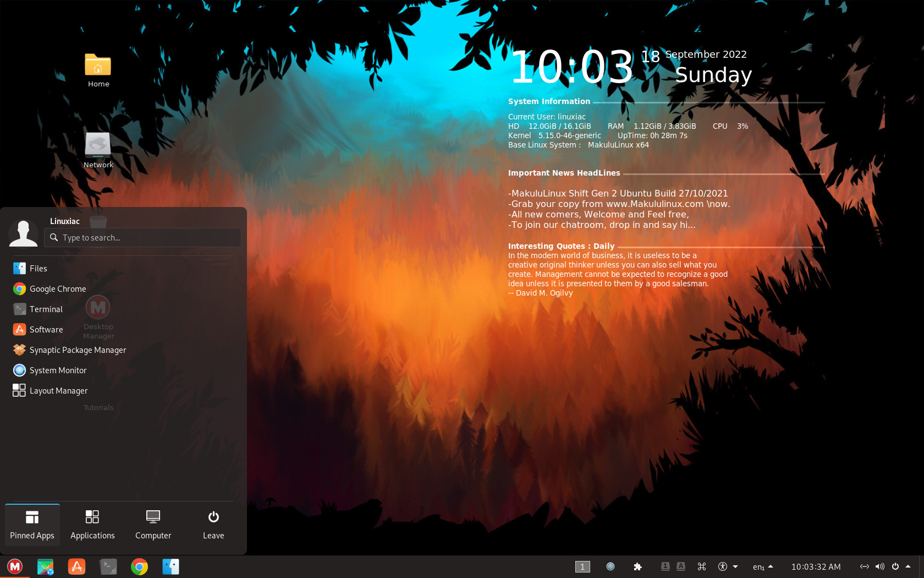Image resolution: width=924 pixels, height=578 pixels.
Task: Switch to the Applications tab
Action: [92, 525]
